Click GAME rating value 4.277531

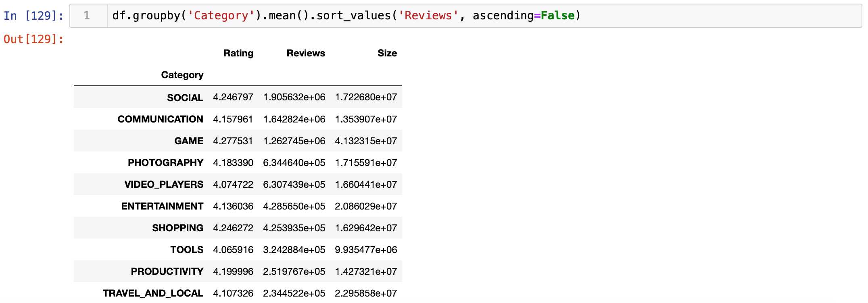(233, 141)
